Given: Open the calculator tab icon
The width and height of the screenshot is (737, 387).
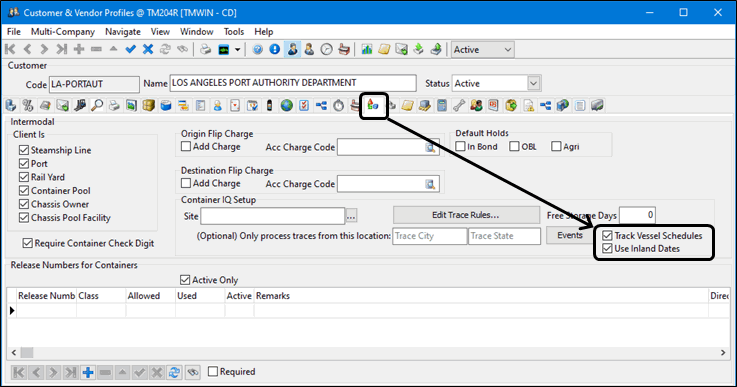Looking at the screenshot, I should click(x=442, y=105).
